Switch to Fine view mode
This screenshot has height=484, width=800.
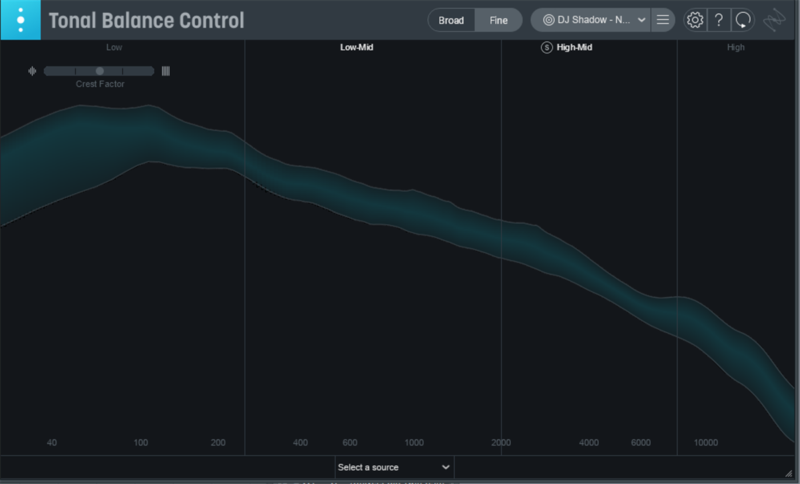pyautogui.click(x=498, y=20)
